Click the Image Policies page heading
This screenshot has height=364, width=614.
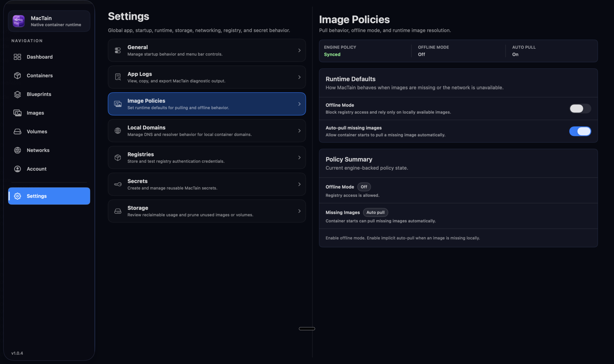tap(354, 20)
